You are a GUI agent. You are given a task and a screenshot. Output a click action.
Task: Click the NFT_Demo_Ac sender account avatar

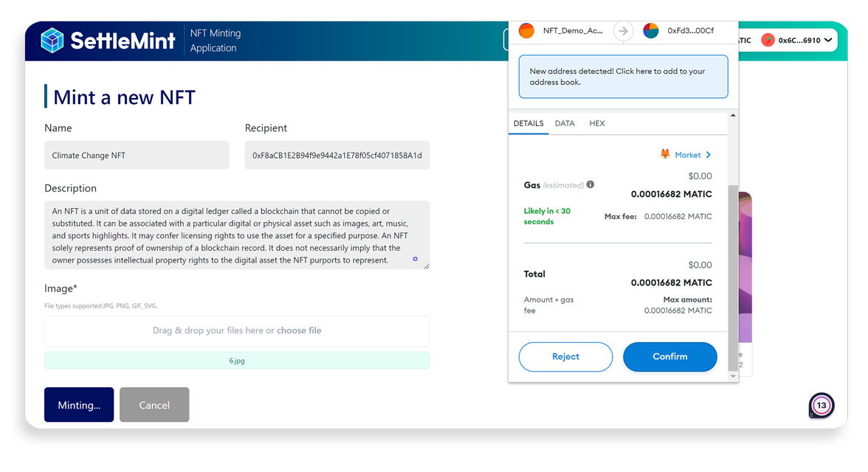tap(526, 31)
